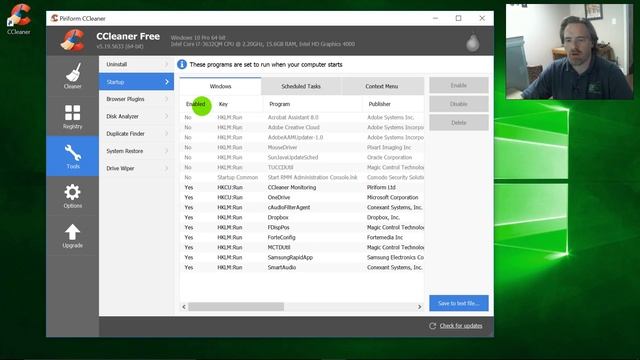This screenshot has width=640, height=360.
Task: Select the AdobeAAMUpdater-1.0 entry
Action: point(302,138)
